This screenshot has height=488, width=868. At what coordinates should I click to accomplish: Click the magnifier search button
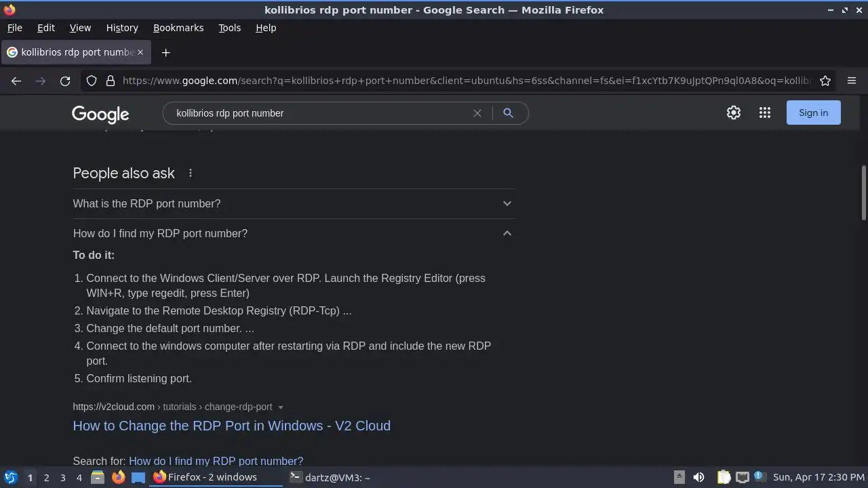pos(508,113)
